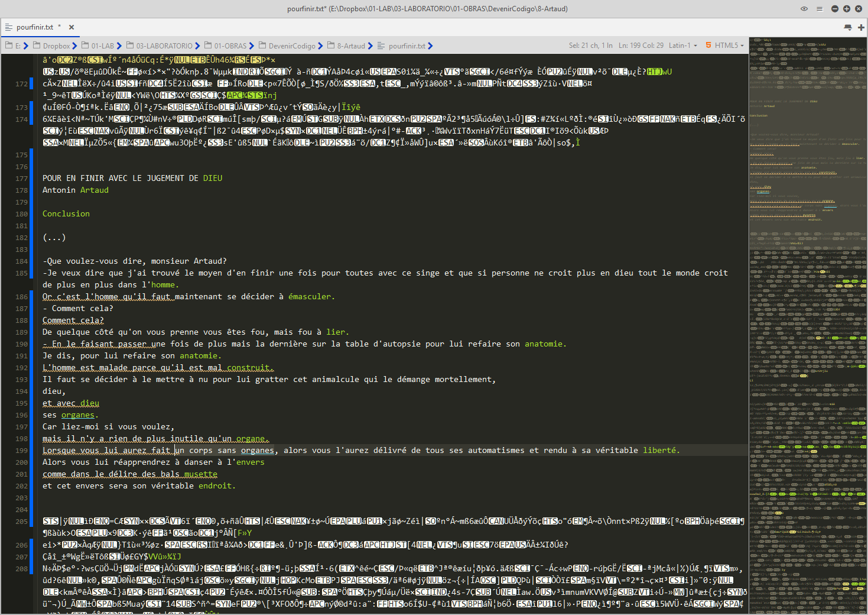Click the 01-OBRAS folder icon in breadcrumb

208,46
